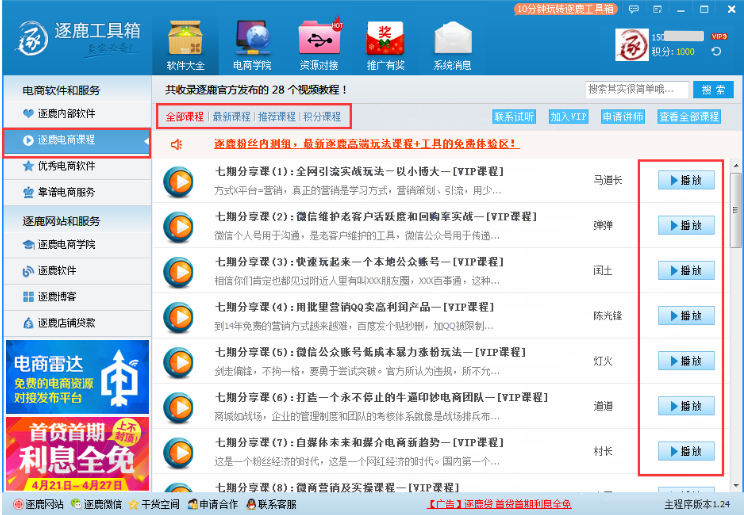Play 七期分享课(2) with 播放 button

coord(686,225)
